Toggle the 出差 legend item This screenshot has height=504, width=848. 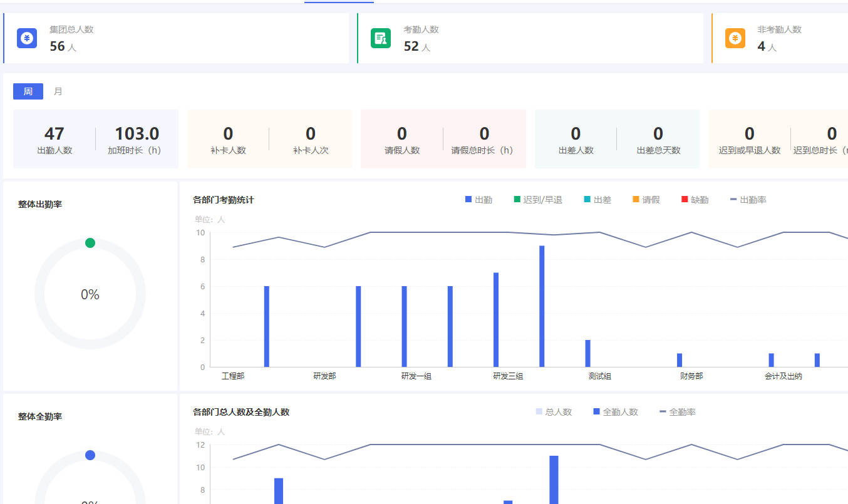597,200
